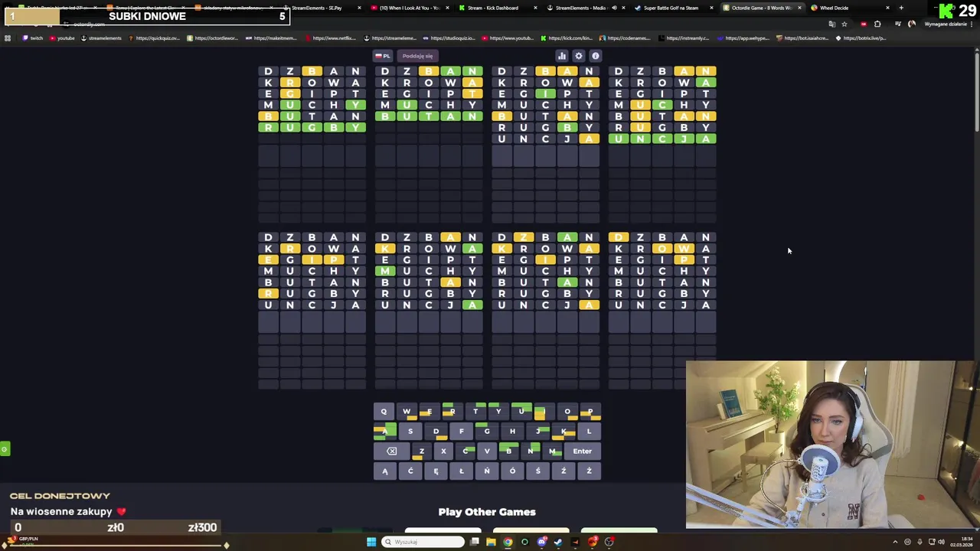Viewport: 980px width, 551px height.
Task: Bookmark this page with the star icon
Action: click(x=844, y=24)
